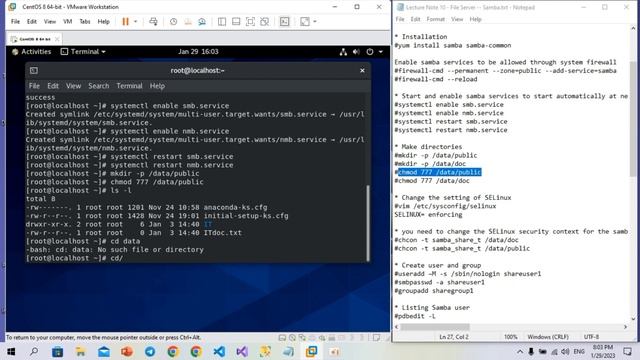Open the power options dropdown arrow beside pause
The width and height of the screenshot is (640, 360).
[136, 22]
